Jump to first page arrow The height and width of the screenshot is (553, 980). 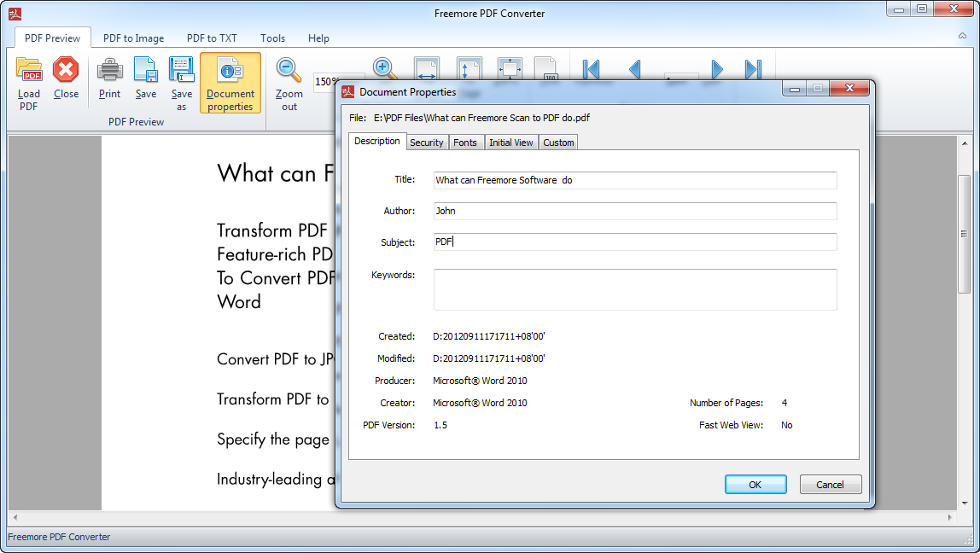click(591, 69)
